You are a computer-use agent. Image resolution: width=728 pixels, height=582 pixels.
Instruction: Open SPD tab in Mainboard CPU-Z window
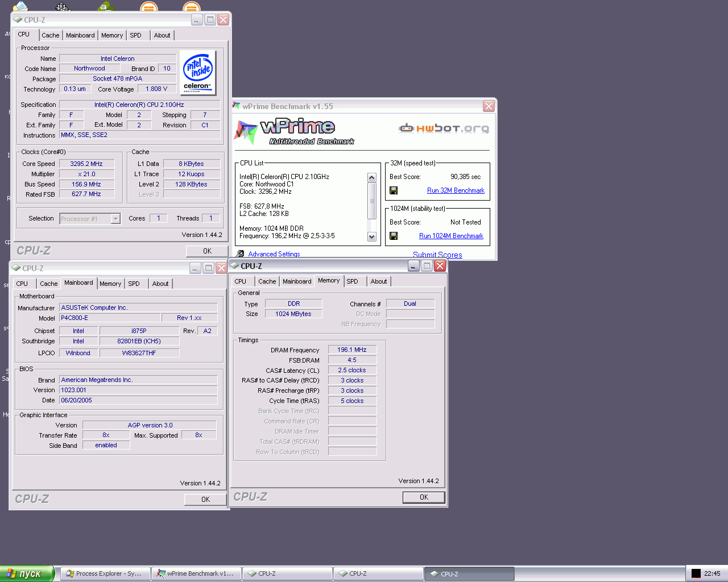[134, 284]
